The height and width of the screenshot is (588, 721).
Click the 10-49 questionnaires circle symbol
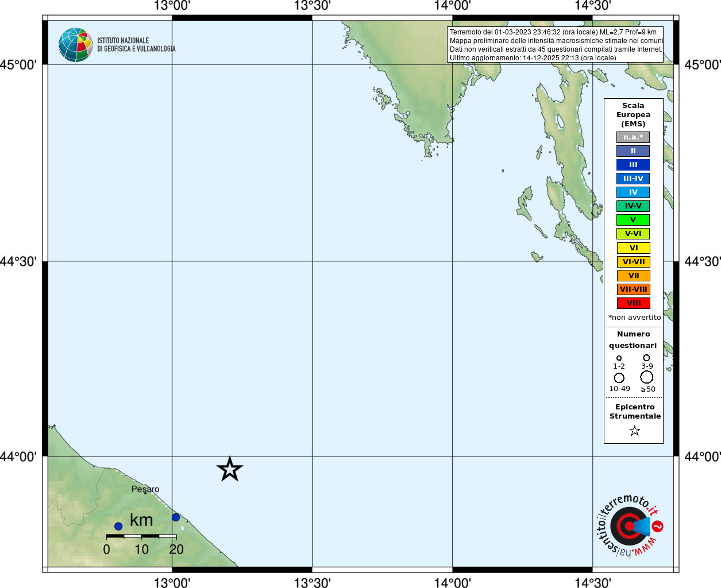click(x=619, y=378)
